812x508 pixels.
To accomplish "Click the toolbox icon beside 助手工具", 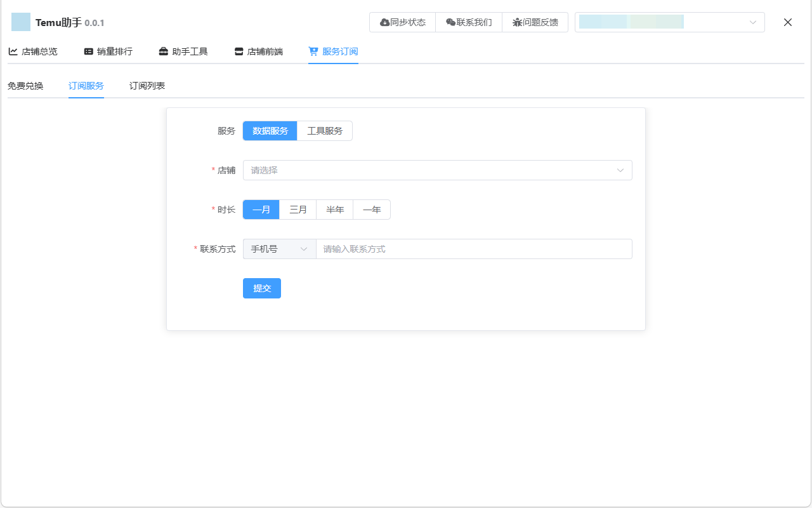I will pos(164,51).
